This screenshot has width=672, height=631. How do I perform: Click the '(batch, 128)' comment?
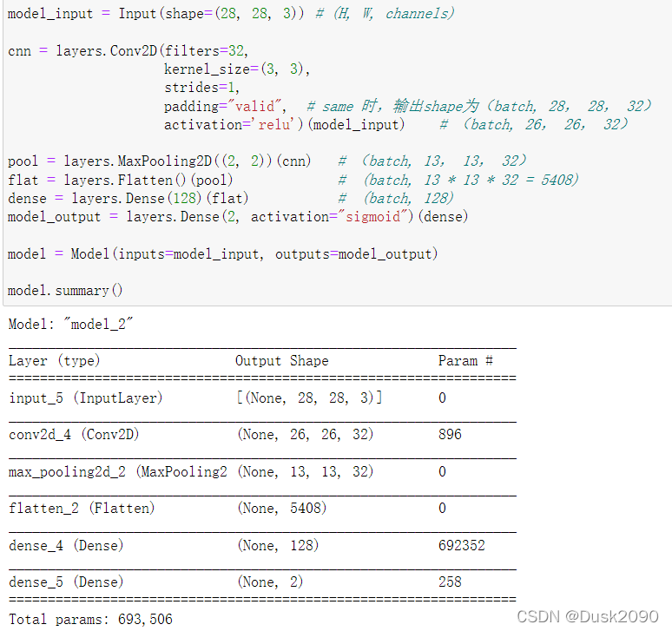pyautogui.click(x=396, y=199)
